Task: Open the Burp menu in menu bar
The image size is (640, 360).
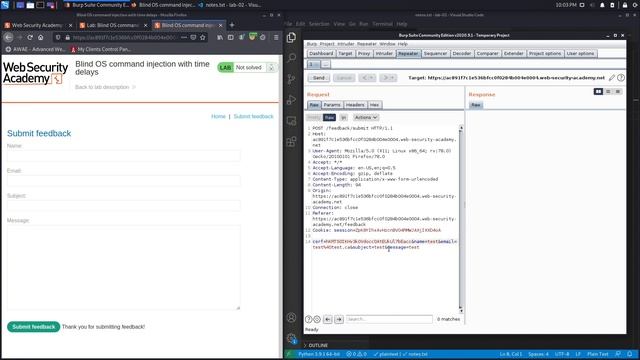Action: click(311, 44)
